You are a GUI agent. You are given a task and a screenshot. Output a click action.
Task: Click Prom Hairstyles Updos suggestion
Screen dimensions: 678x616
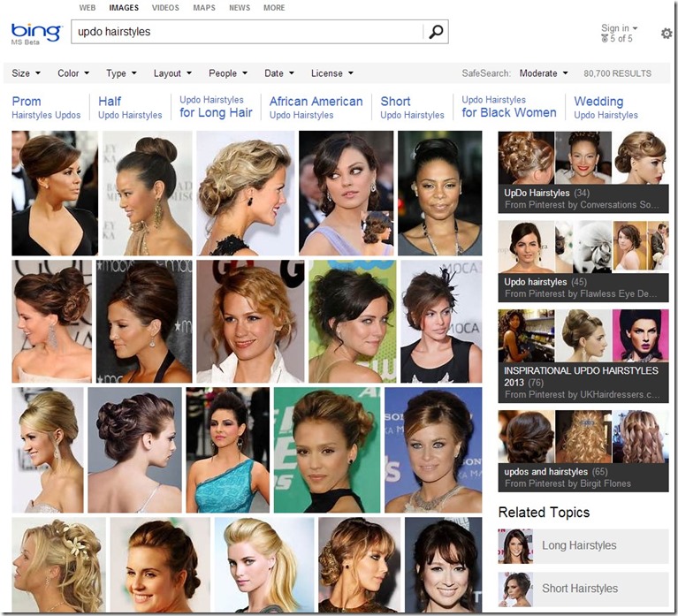46,107
